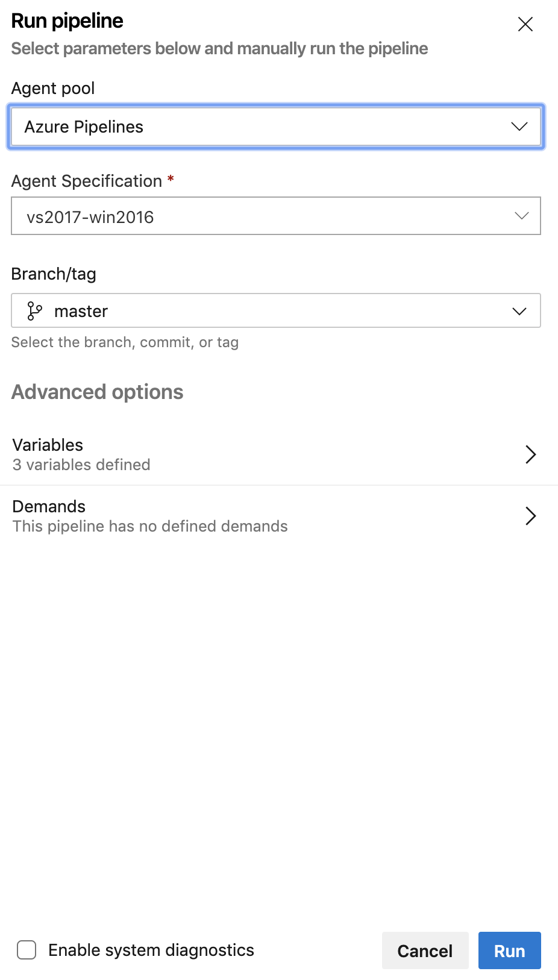Click the Demands row chevron arrow
Image resolution: width=558 pixels, height=980 pixels.
531,516
